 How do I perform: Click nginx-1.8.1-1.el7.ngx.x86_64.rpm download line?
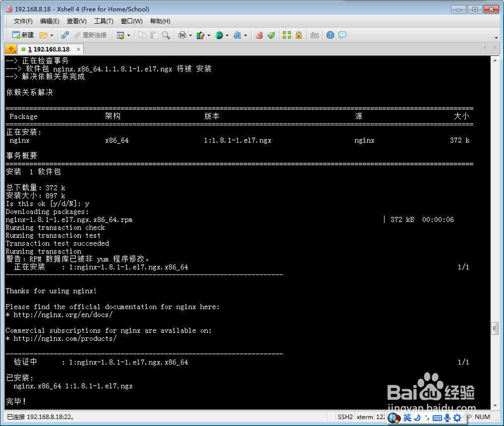[x=69, y=220]
